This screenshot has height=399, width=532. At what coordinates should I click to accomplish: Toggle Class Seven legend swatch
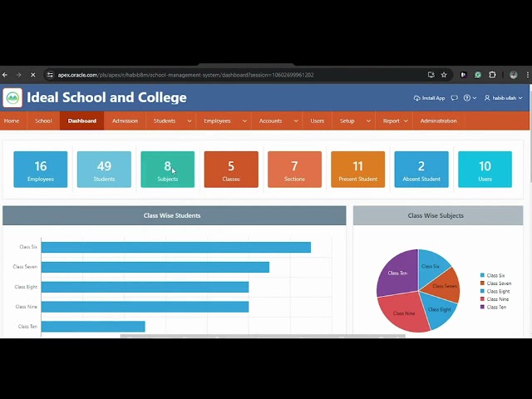pos(482,283)
